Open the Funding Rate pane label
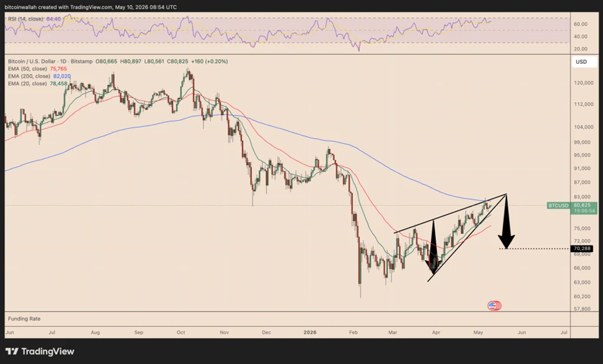Screen dimensions: 603x364 pos(24,319)
